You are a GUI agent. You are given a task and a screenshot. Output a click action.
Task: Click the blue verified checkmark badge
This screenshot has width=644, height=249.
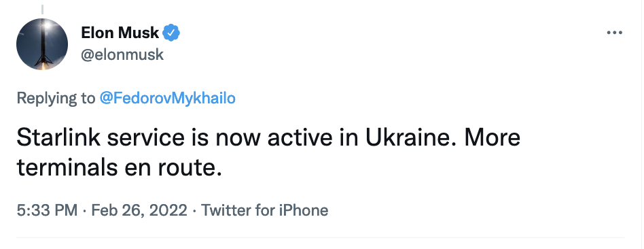(172, 33)
